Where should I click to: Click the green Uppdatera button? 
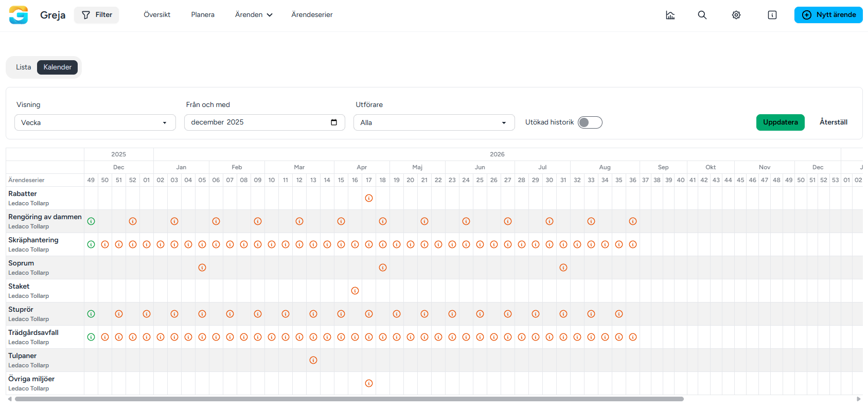click(x=780, y=122)
